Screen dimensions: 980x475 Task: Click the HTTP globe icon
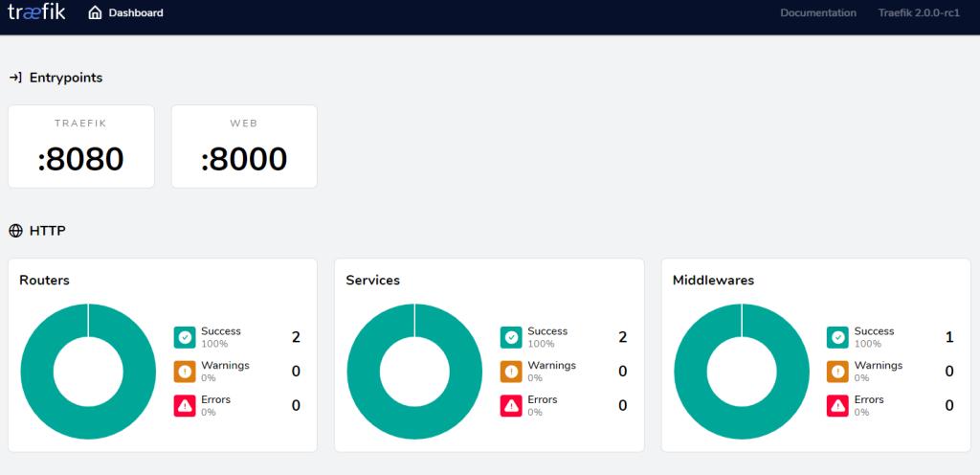pos(15,231)
